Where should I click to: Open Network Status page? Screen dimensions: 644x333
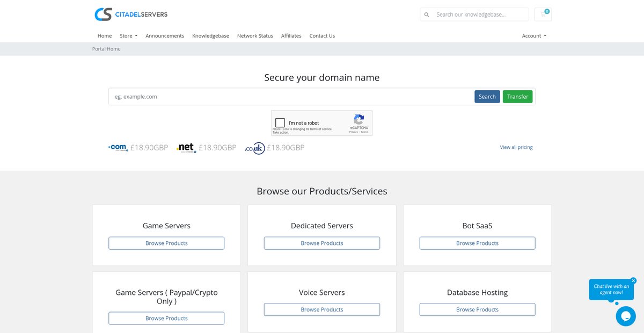(255, 36)
